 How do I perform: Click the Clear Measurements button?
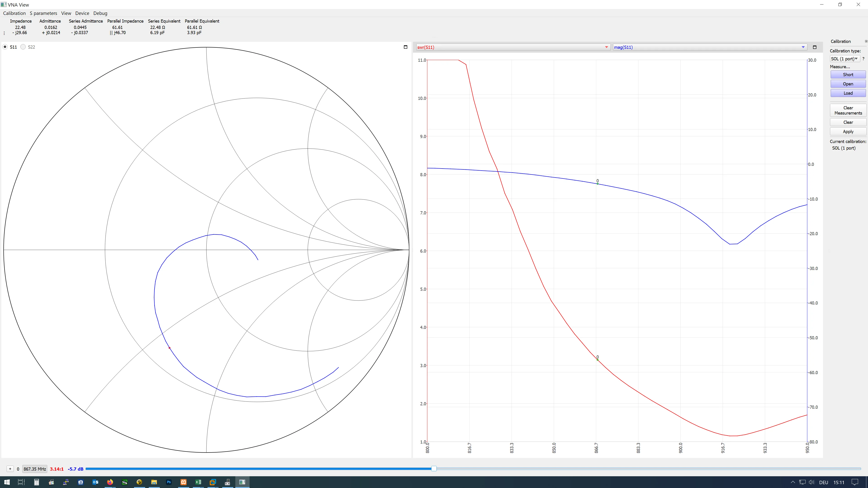(x=848, y=110)
